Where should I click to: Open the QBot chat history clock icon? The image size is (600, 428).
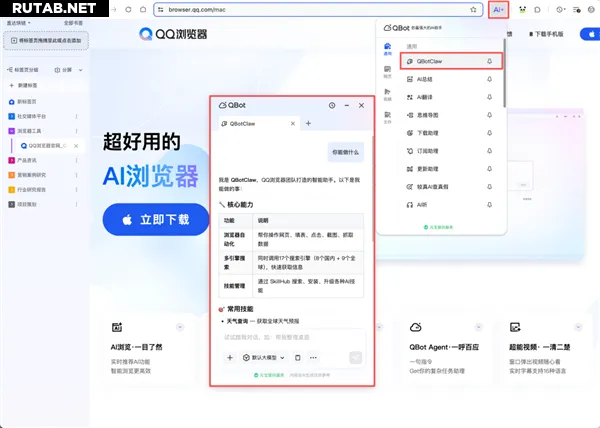pos(332,105)
